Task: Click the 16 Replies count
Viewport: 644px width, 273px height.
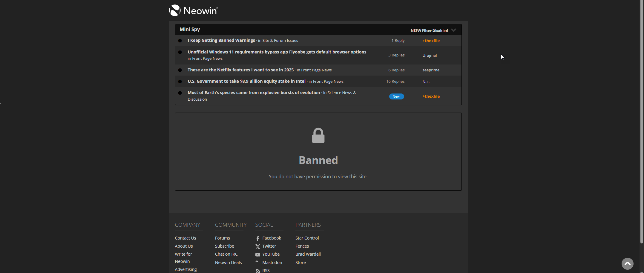Action: [x=395, y=81]
